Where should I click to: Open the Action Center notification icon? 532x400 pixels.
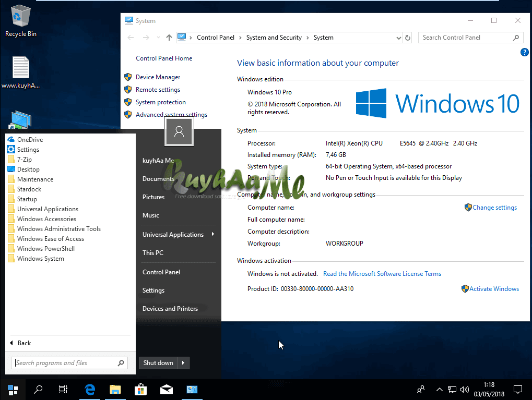click(517, 389)
